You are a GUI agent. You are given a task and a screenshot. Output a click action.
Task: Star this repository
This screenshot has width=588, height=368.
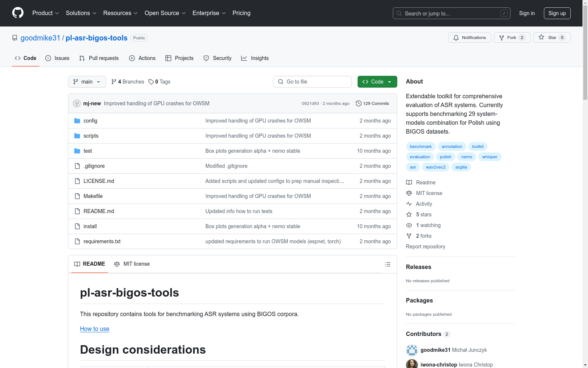pos(552,38)
